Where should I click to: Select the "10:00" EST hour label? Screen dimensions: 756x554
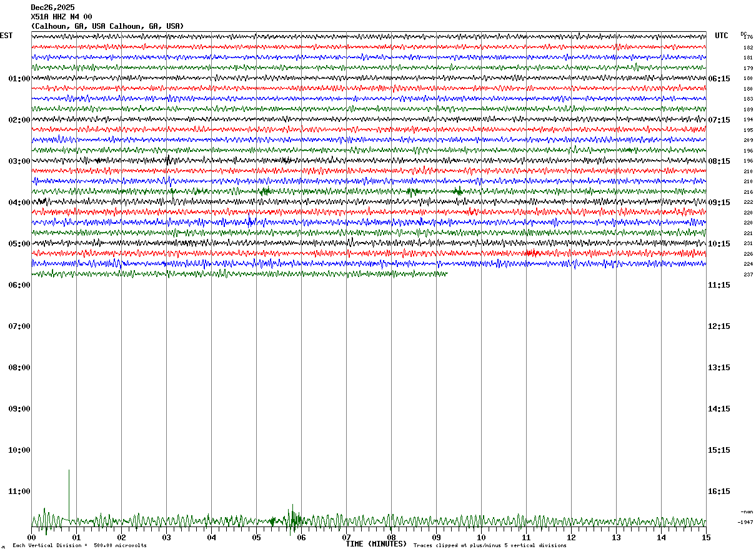point(19,450)
